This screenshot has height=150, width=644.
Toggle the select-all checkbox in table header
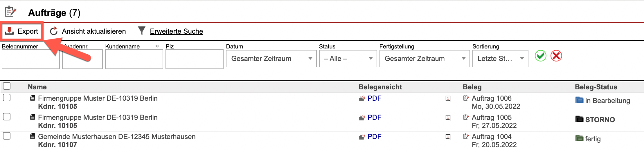coord(7,86)
